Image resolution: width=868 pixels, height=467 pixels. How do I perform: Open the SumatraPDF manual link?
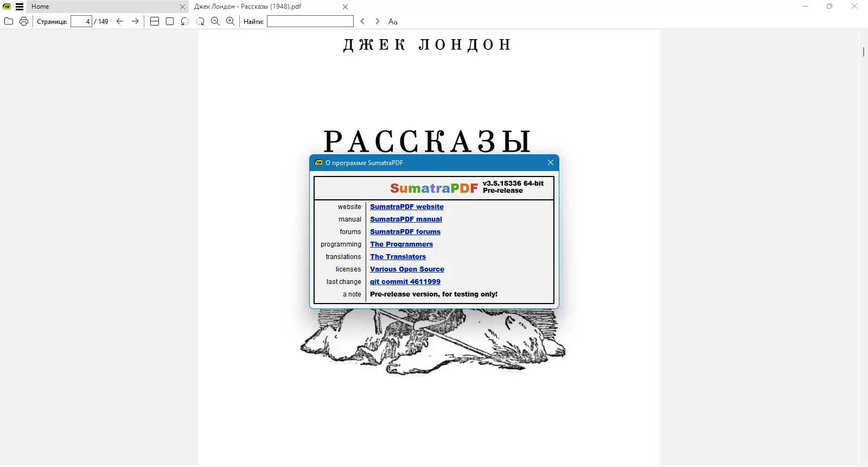pyautogui.click(x=406, y=219)
